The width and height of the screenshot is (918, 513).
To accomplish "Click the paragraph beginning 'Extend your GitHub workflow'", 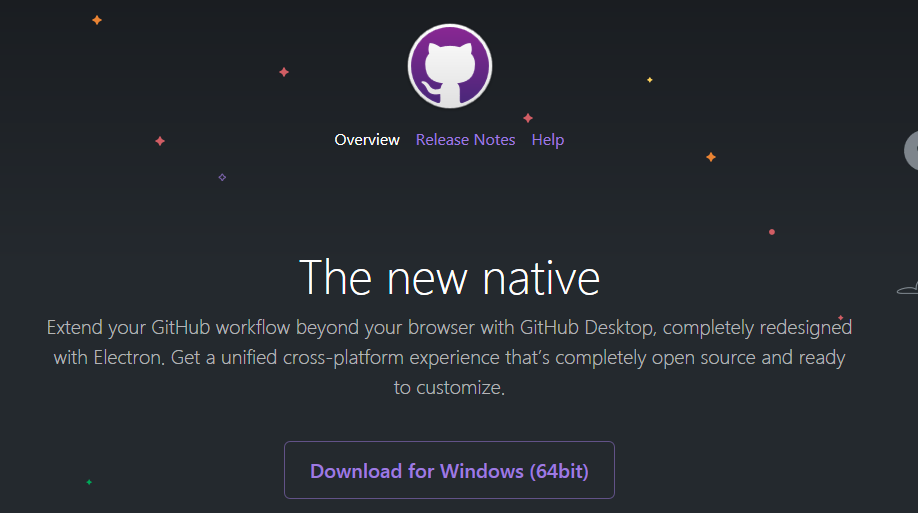I will 450,357.
